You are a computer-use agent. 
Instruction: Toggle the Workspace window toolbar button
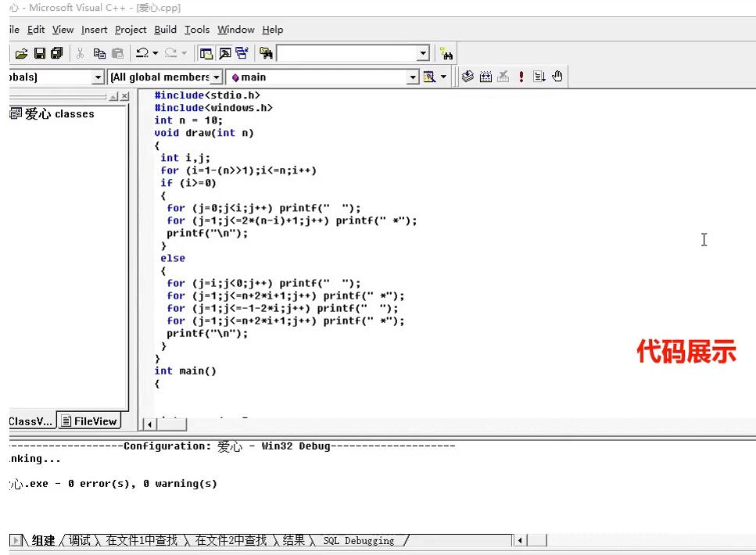(x=206, y=53)
